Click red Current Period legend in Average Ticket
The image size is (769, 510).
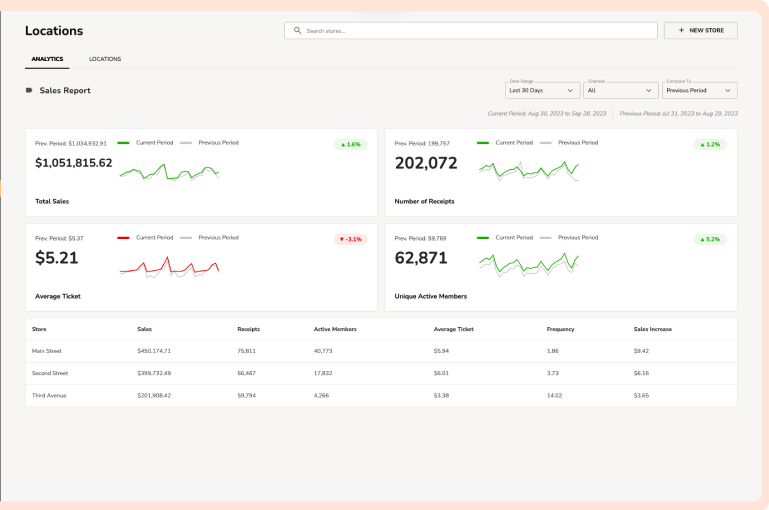tap(145, 237)
